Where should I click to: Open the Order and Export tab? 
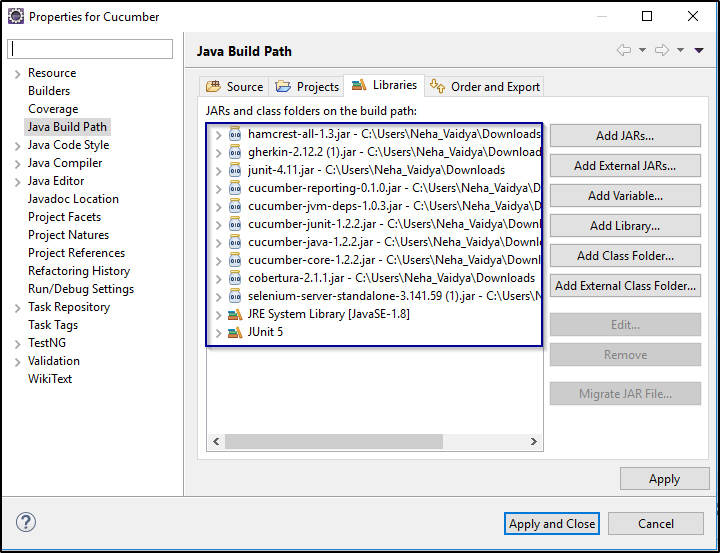[x=484, y=86]
